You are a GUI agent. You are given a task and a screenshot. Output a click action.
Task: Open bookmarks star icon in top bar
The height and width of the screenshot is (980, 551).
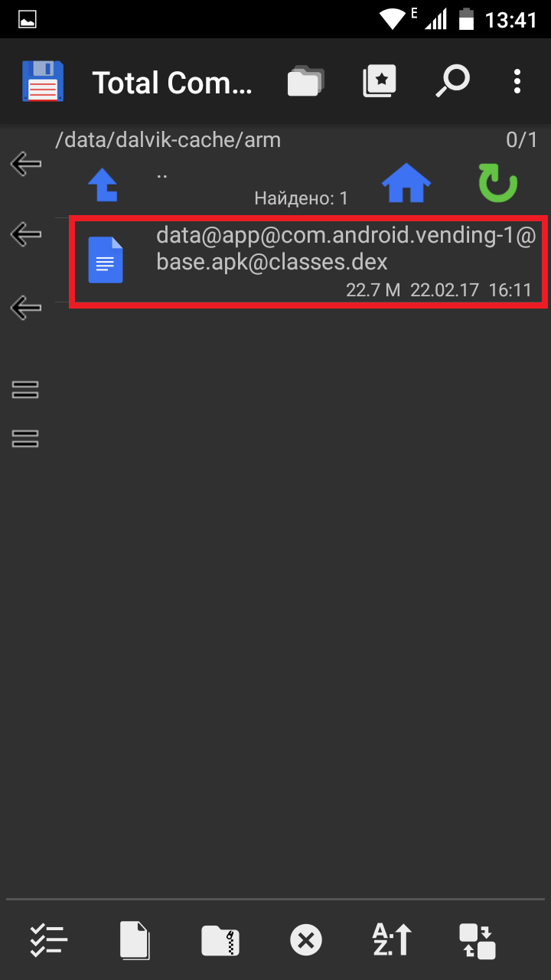[x=380, y=81]
